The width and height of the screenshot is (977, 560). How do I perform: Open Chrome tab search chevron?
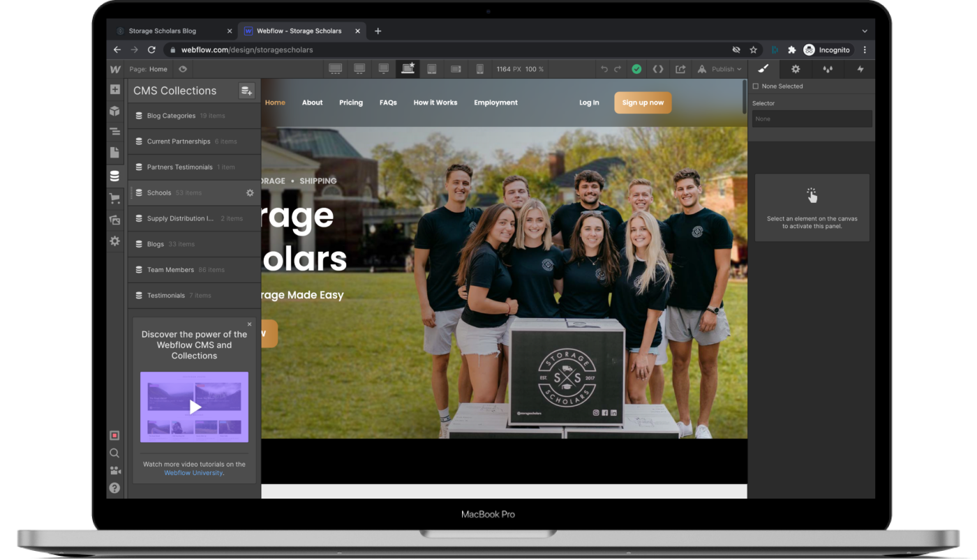865,31
